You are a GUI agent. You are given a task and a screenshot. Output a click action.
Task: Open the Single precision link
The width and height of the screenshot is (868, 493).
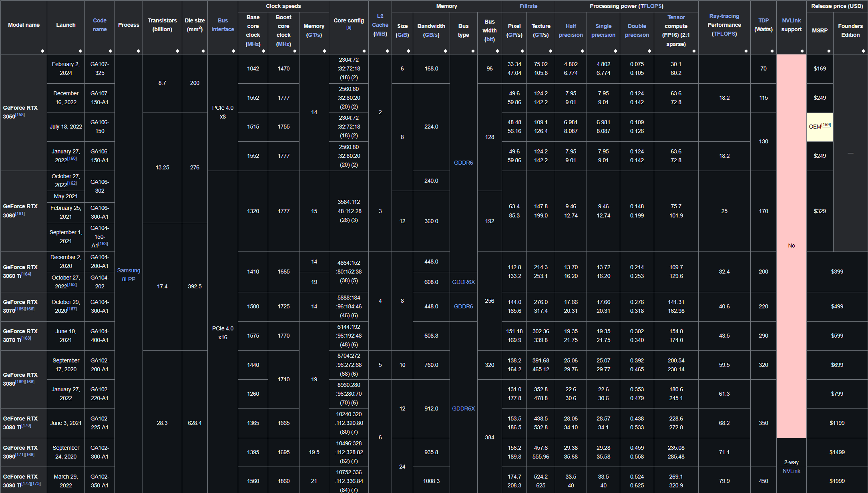point(603,30)
